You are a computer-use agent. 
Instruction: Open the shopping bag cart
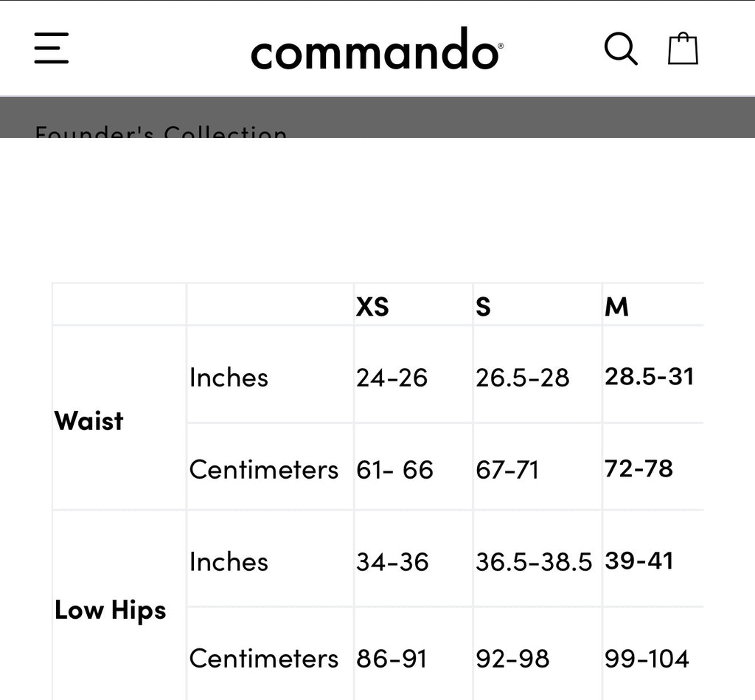point(683,48)
